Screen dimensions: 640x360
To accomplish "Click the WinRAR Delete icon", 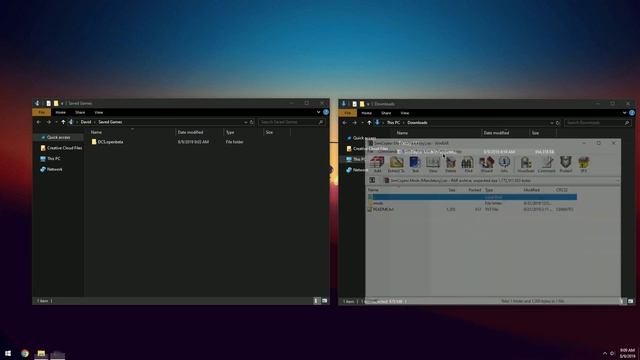I will pyautogui.click(x=451, y=164).
